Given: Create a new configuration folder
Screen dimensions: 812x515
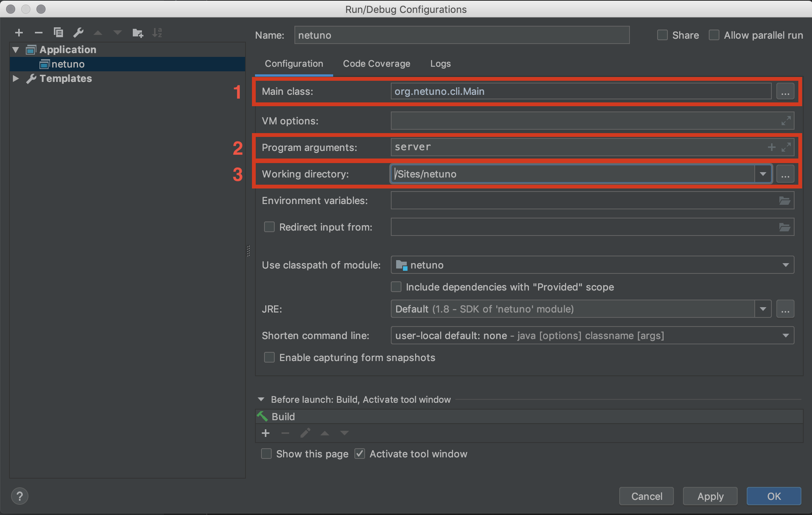Looking at the screenshot, I should coord(138,33).
